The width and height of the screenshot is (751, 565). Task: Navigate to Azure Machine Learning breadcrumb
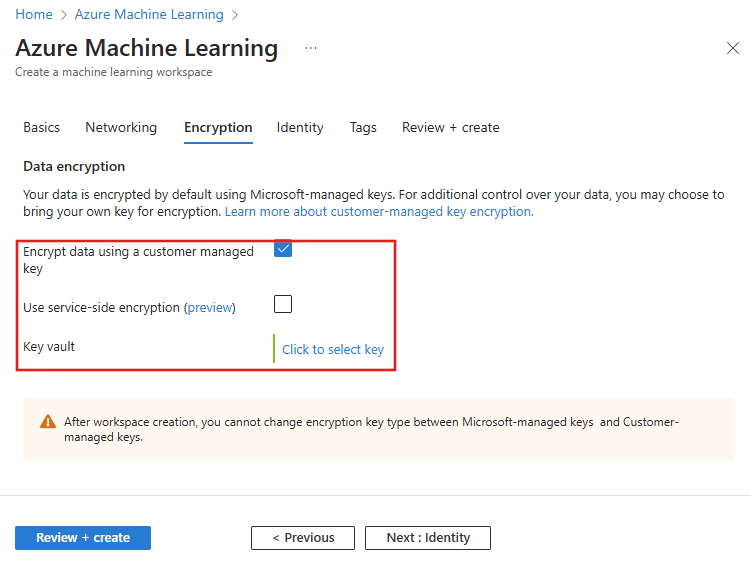[x=149, y=15]
